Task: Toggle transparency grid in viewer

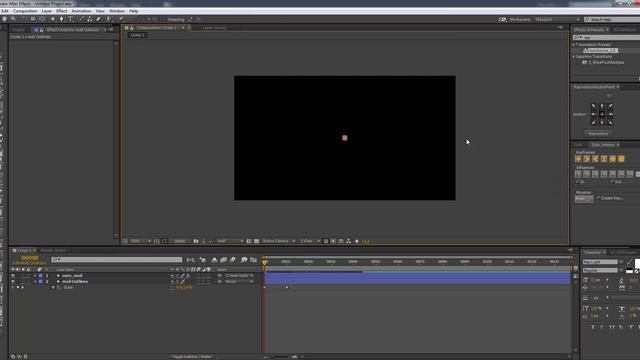Action: (256, 241)
